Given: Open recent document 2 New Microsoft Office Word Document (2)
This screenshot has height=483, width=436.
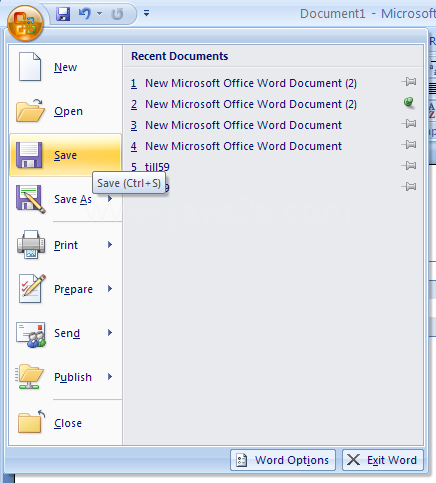Looking at the screenshot, I should tap(244, 104).
